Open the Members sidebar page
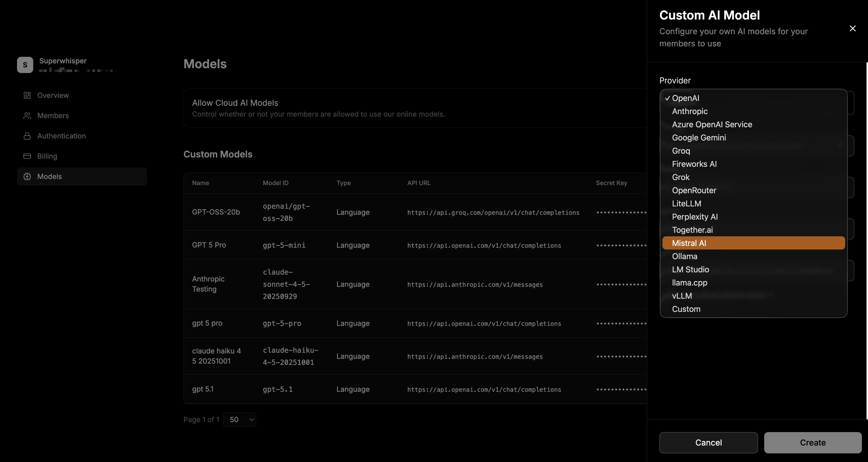This screenshot has width=868, height=462. click(x=53, y=116)
